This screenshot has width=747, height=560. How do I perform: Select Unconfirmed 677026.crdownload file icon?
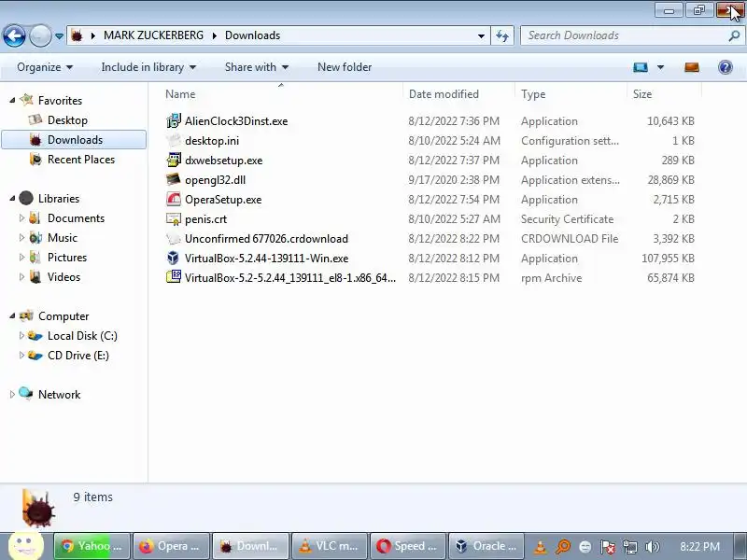pyautogui.click(x=174, y=239)
